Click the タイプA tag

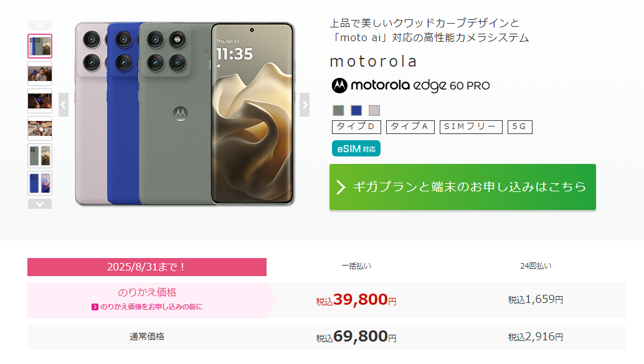coord(410,127)
